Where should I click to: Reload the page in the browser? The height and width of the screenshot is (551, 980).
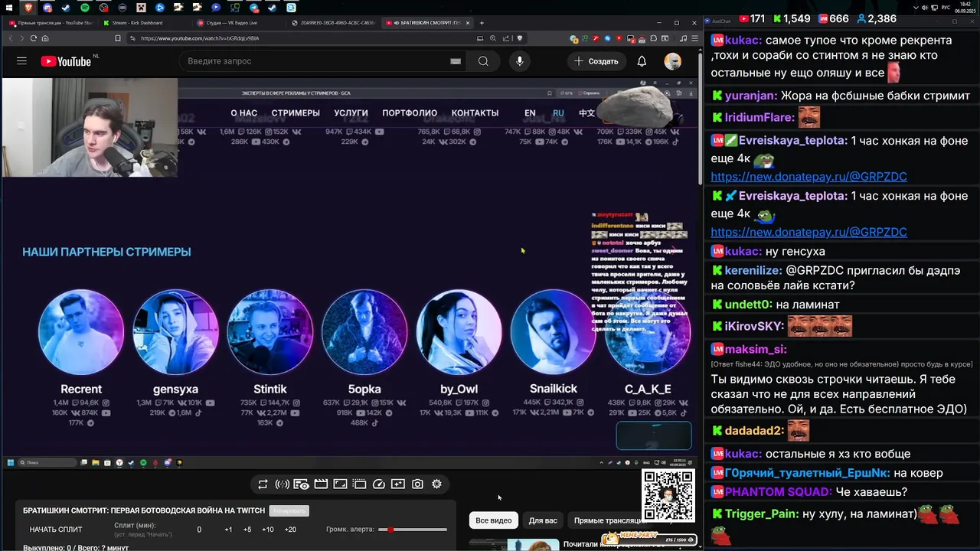[x=34, y=38]
